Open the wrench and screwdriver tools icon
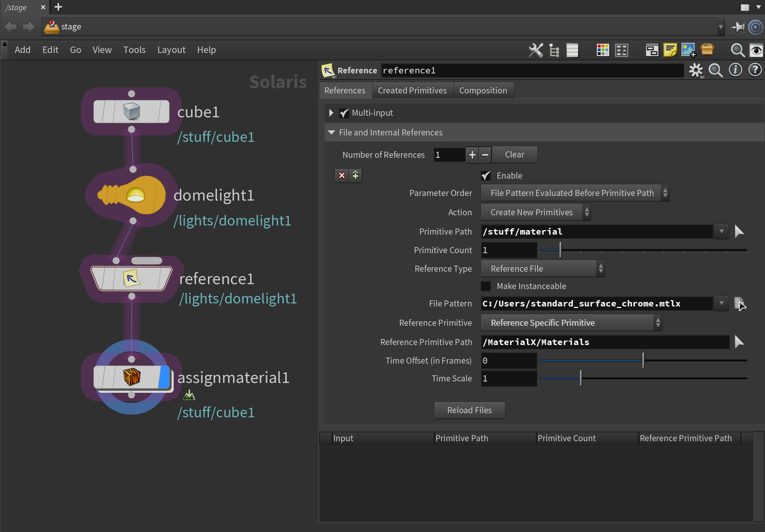This screenshot has height=532, width=765. (x=536, y=50)
